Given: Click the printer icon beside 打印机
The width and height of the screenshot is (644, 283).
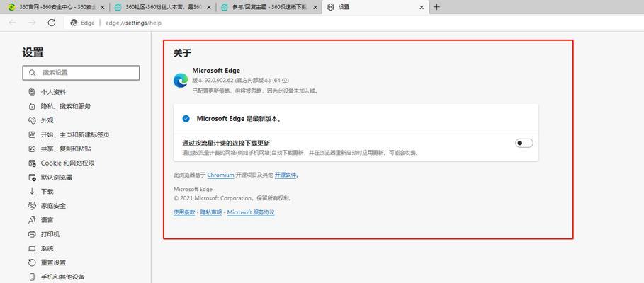Looking at the screenshot, I should [x=32, y=234].
